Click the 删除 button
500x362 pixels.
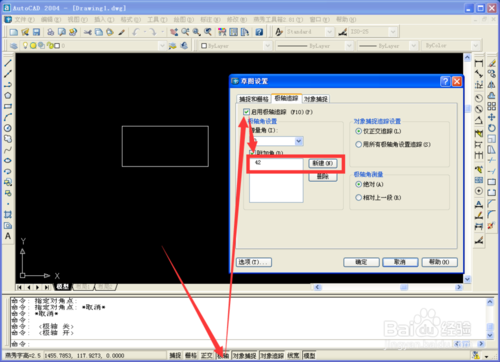click(x=323, y=177)
